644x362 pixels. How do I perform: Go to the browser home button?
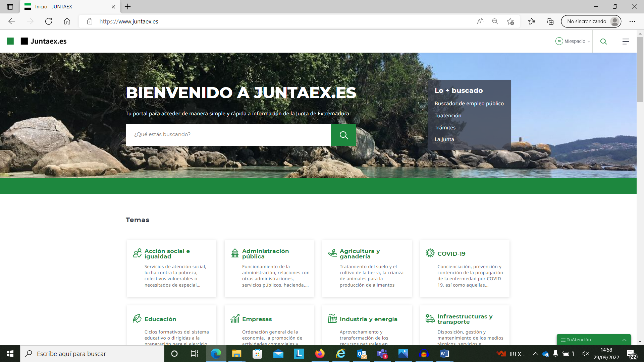click(67, 21)
